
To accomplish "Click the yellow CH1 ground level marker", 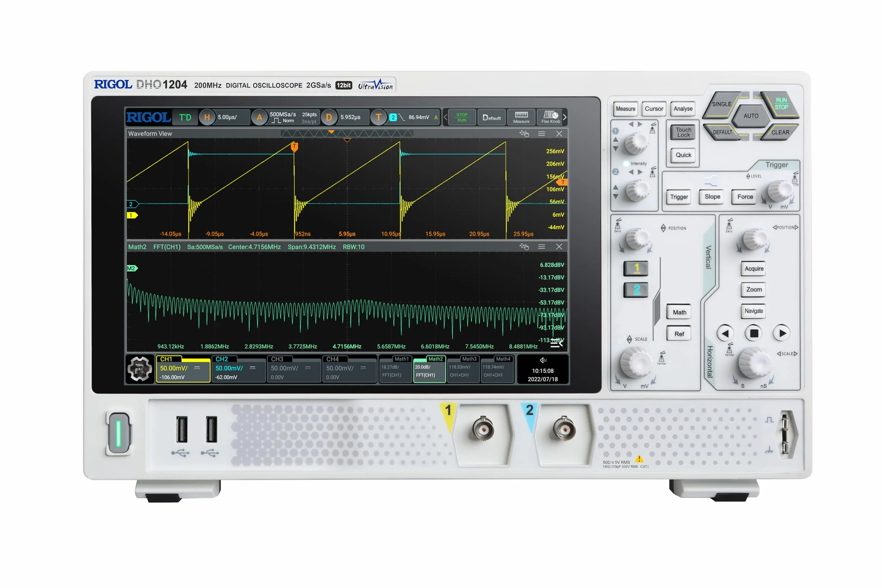I will click(x=132, y=215).
